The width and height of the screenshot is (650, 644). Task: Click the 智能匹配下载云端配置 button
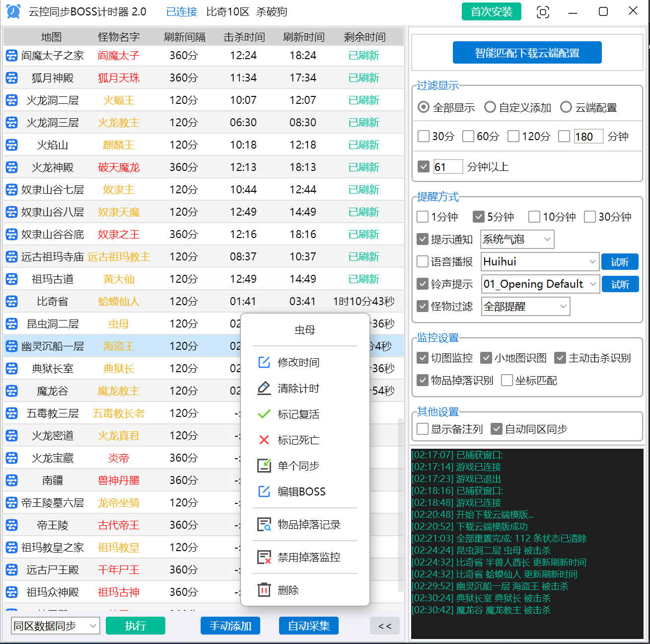527,53
